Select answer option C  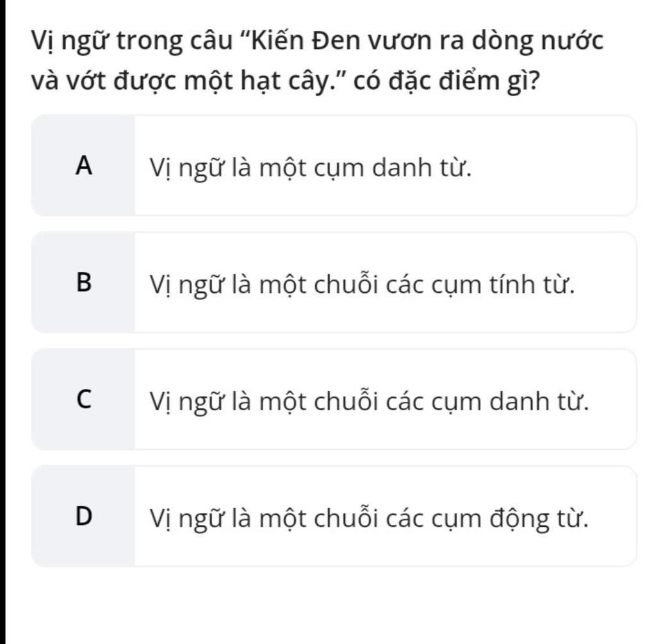click(334, 399)
